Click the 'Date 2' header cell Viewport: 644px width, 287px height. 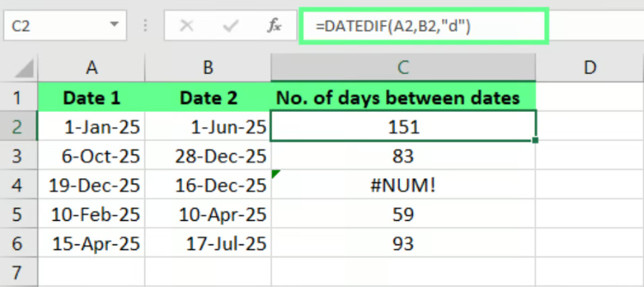point(208,97)
